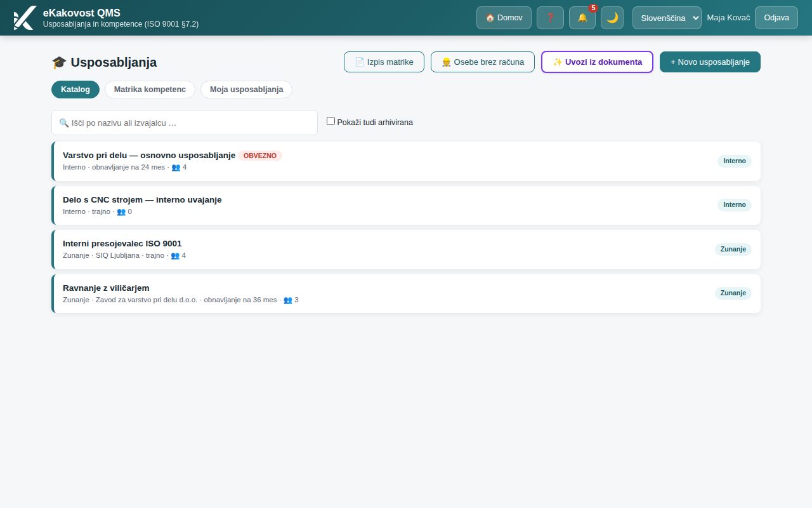Open Osebe brez računa

pos(483,62)
